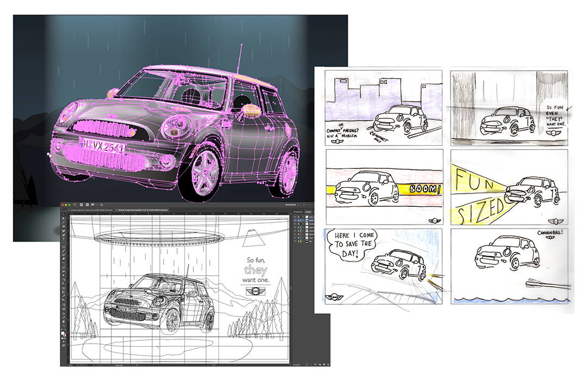Select the Hand tool
The height and width of the screenshot is (380, 588).
point(64,321)
